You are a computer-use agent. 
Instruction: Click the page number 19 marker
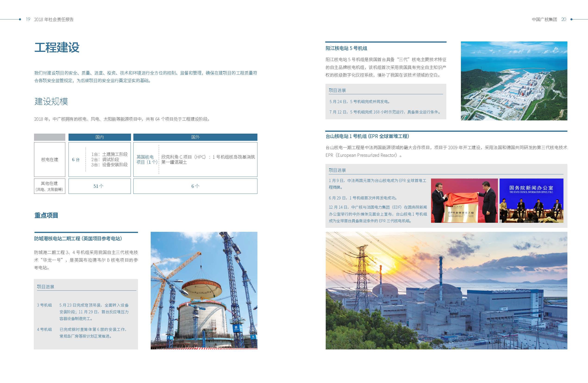click(x=28, y=19)
